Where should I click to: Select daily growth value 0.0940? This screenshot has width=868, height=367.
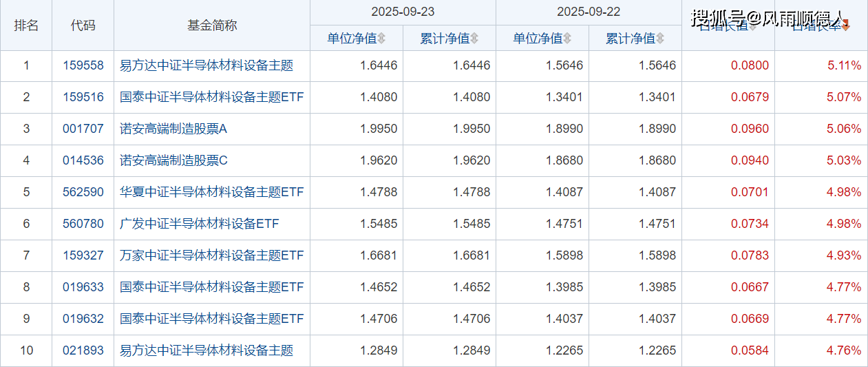tap(750, 160)
